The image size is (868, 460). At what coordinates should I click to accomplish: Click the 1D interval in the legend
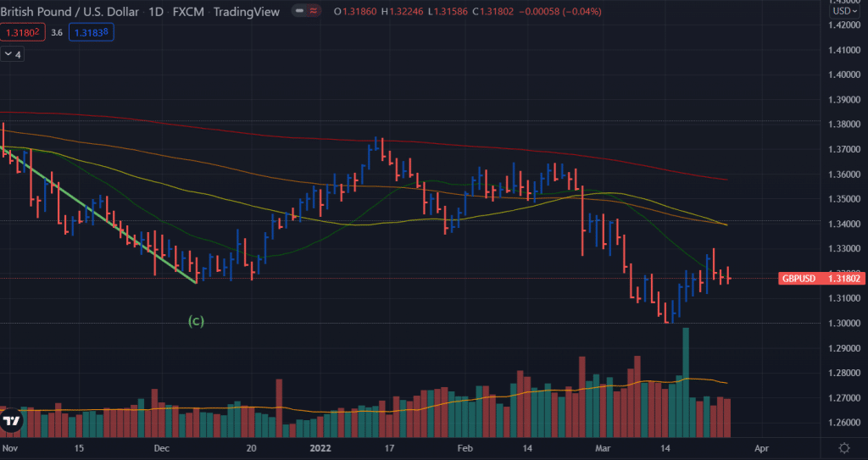pyautogui.click(x=156, y=12)
